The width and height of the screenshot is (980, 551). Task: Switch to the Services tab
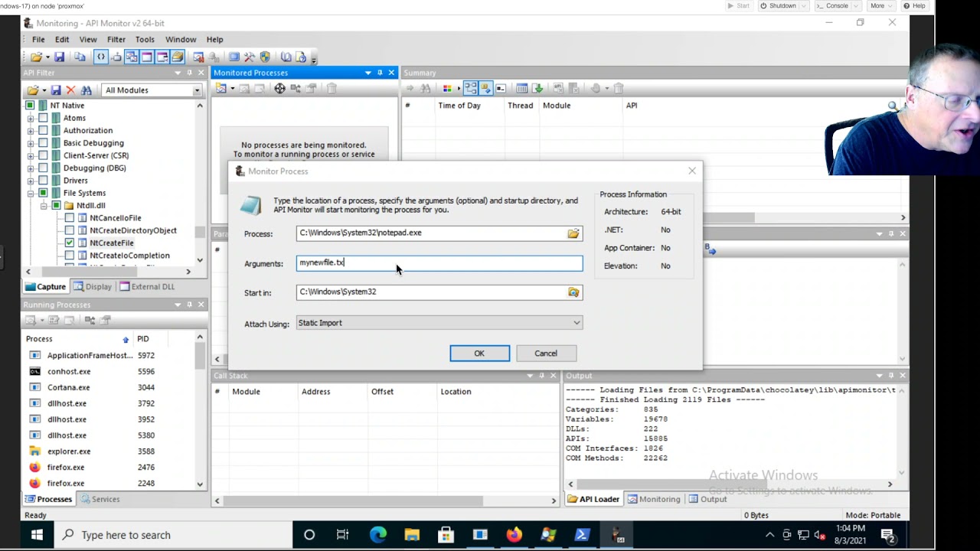pos(100,500)
